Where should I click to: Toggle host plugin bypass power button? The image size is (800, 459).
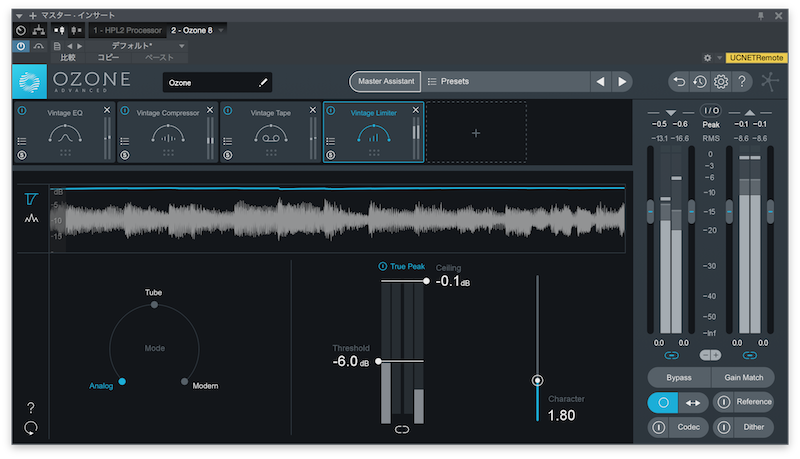pos(20,46)
